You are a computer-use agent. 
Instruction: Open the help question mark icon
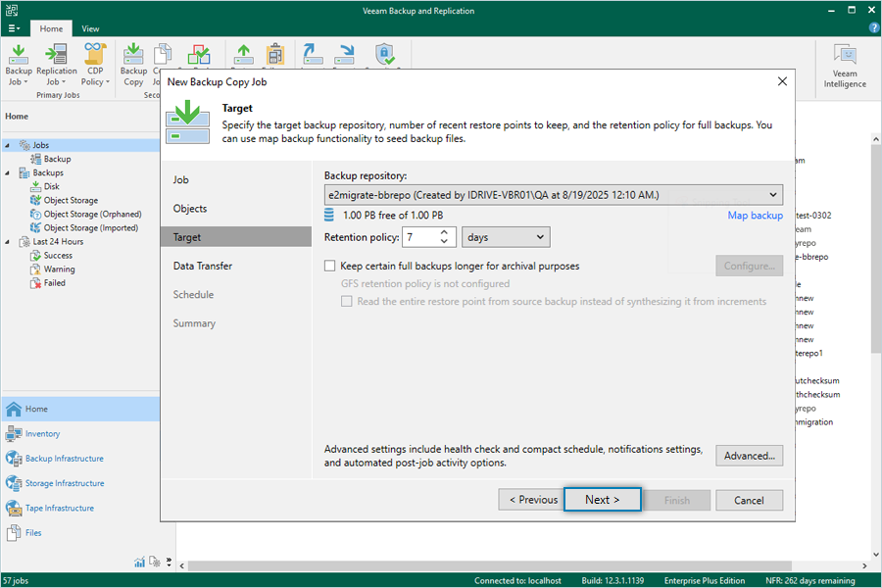[x=873, y=27]
